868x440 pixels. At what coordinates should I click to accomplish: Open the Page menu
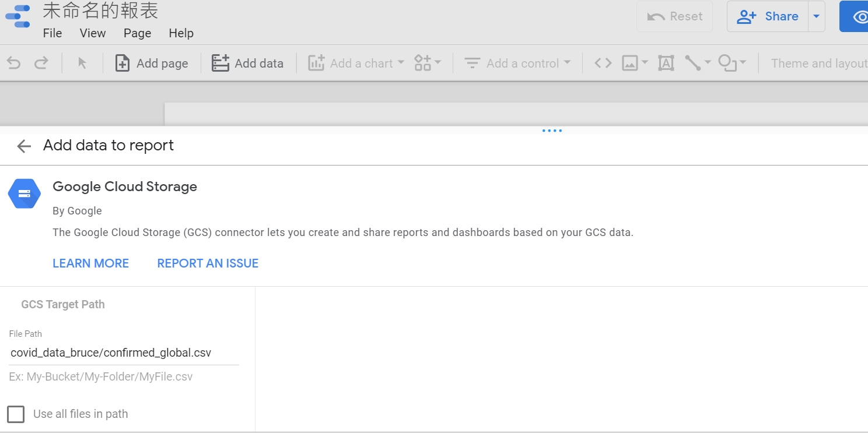pos(138,33)
